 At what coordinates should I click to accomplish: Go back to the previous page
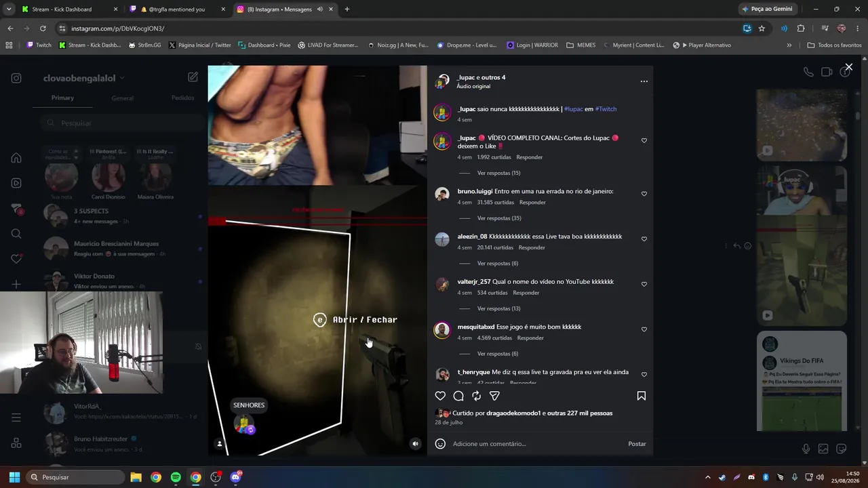10,28
